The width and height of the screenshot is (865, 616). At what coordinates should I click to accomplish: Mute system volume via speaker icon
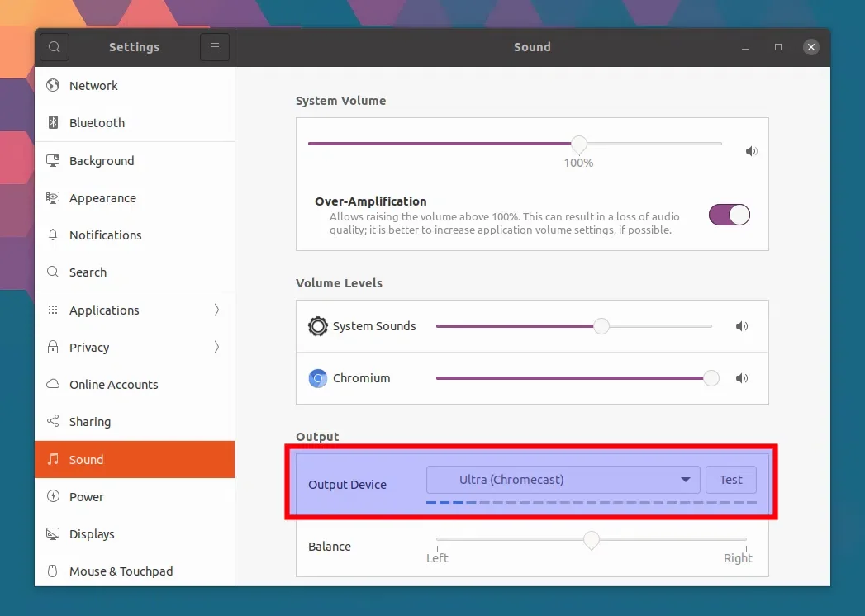pyautogui.click(x=751, y=150)
